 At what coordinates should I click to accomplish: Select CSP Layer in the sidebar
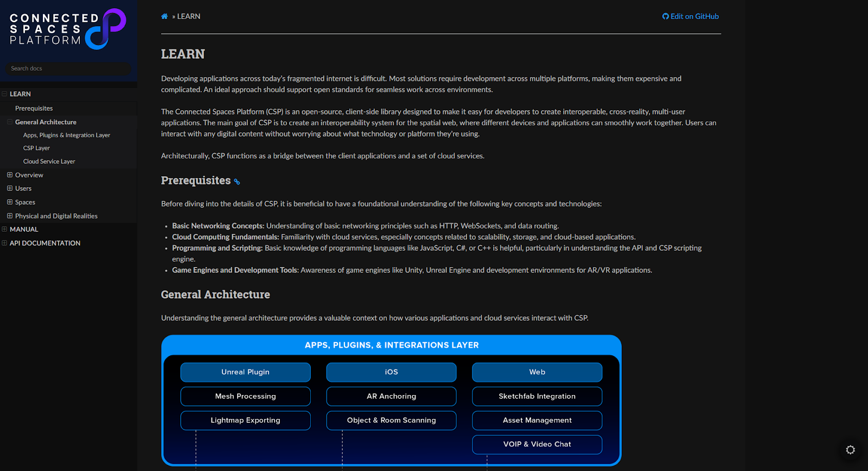[x=36, y=148]
